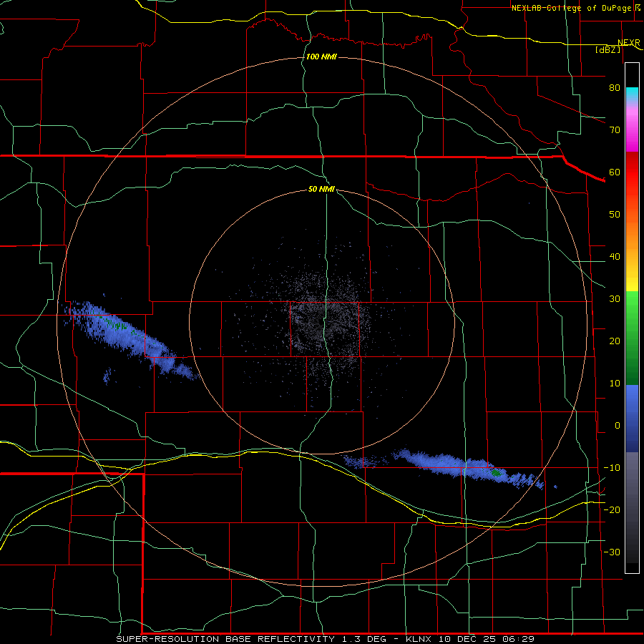Click the positive 10 value on the dBZ scale
Screen dimensions: 644x644
[615, 384]
